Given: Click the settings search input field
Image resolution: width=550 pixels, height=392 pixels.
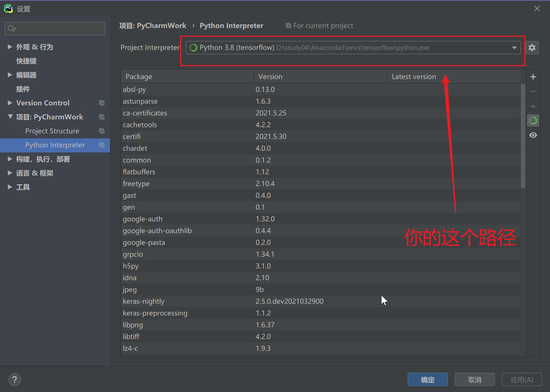Looking at the screenshot, I should [x=59, y=29].
